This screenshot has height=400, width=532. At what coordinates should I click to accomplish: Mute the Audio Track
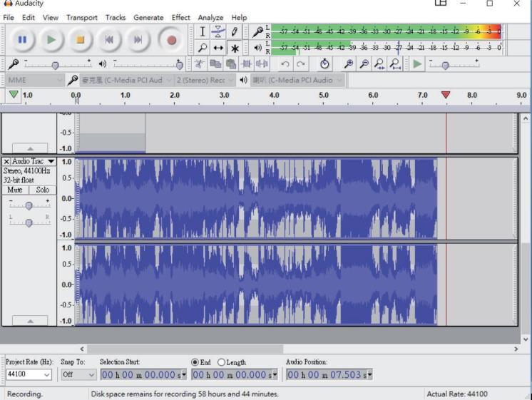click(x=15, y=190)
